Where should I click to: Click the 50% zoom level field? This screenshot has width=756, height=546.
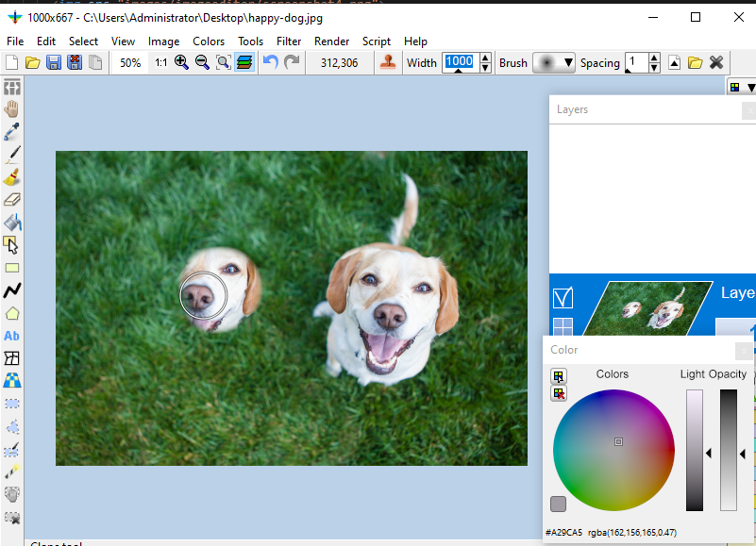130,63
